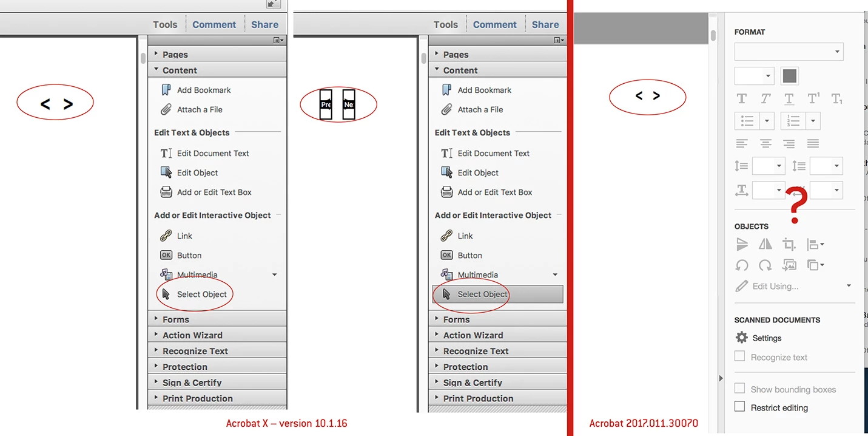Image resolution: width=868 pixels, height=436 pixels.
Task: Pick Add or Edit Text Box in the middle panel
Action: point(486,192)
